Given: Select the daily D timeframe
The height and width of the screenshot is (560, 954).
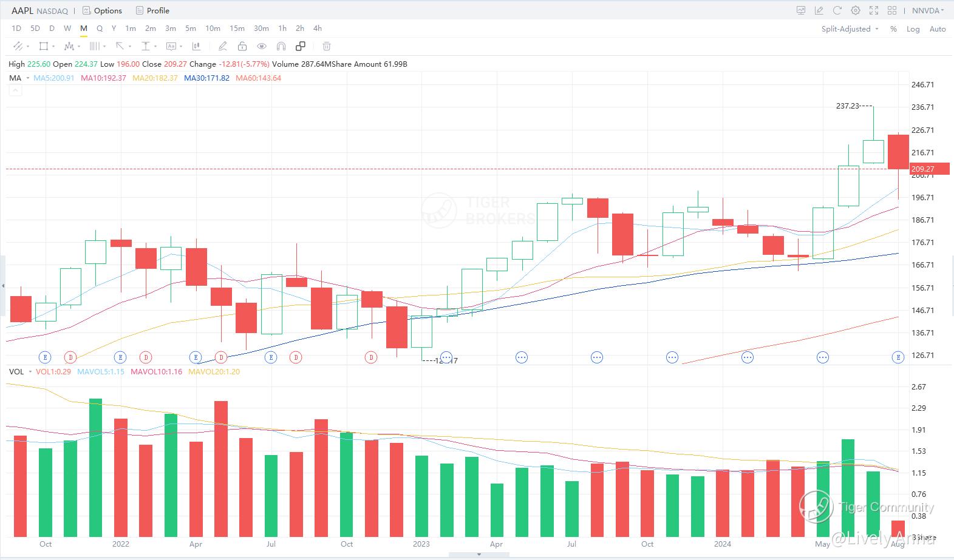Looking at the screenshot, I should click(x=52, y=28).
